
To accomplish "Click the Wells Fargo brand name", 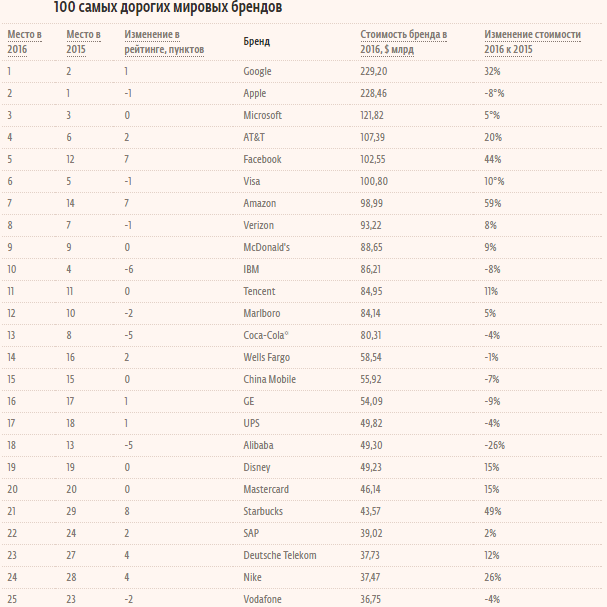I will coord(266,356).
